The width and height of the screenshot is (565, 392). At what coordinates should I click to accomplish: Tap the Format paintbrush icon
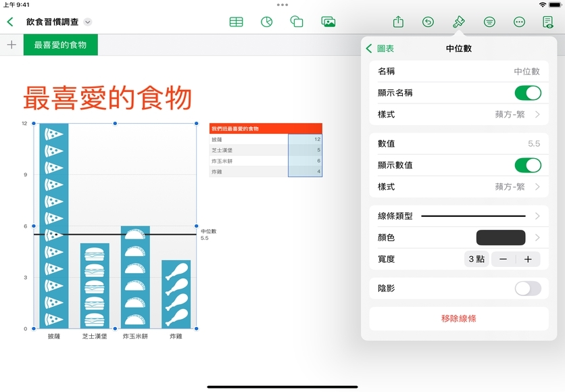[x=458, y=22]
